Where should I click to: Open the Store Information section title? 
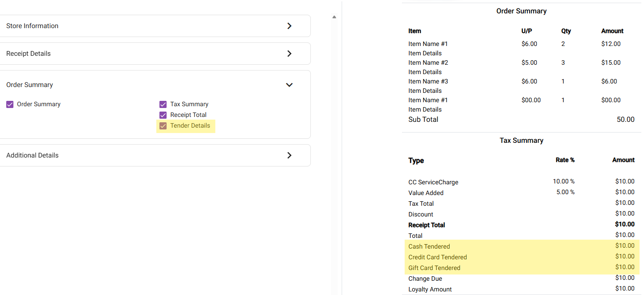32,26
